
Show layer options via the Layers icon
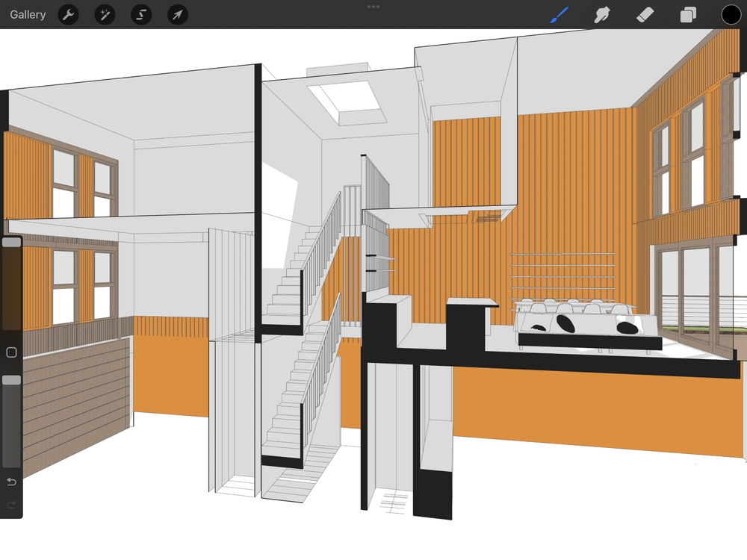[x=687, y=15]
